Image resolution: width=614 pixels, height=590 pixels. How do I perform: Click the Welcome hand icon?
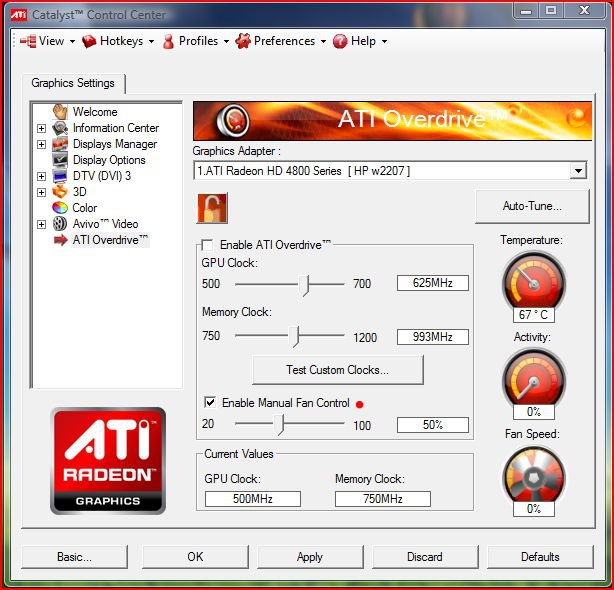tap(60, 112)
